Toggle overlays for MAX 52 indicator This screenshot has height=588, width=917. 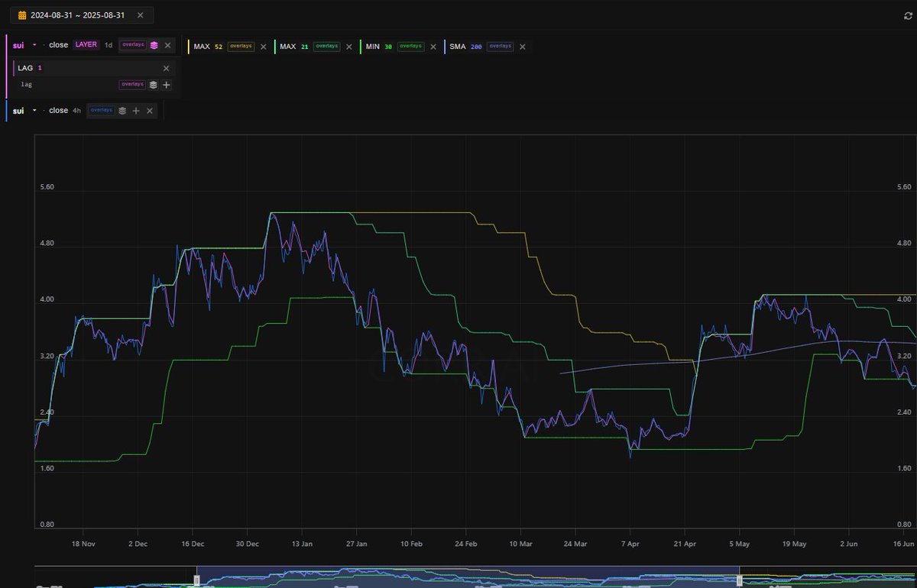click(x=241, y=46)
